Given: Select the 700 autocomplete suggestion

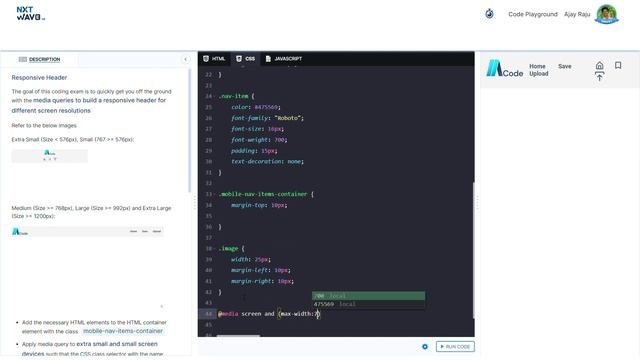Looking at the screenshot, I should tap(368, 296).
